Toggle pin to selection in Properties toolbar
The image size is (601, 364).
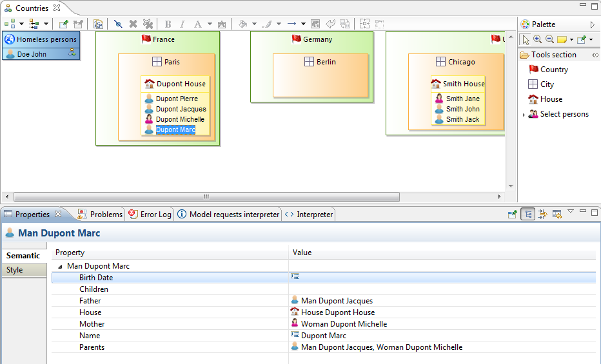(x=513, y=215)
